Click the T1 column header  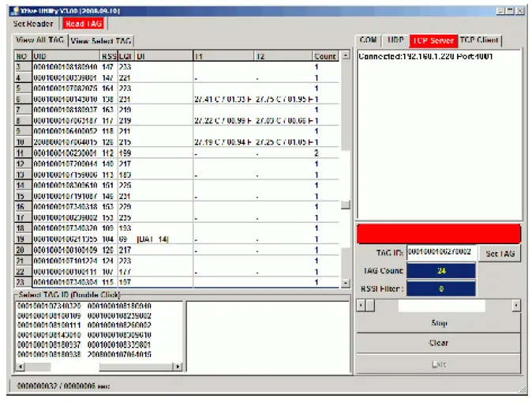click(223, 56)
